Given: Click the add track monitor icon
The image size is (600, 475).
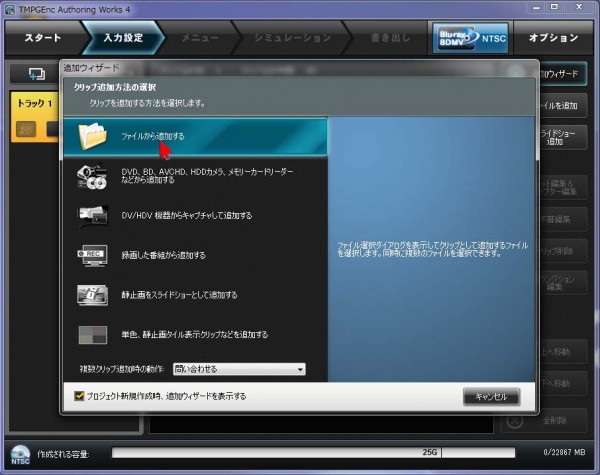Looking at the screenshot, I should click(x=37, y=73).
